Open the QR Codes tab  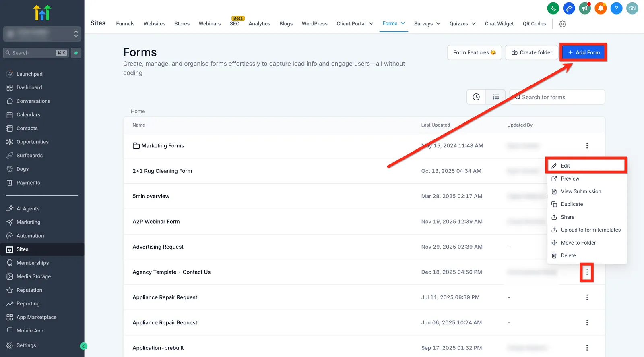click(534, 24)
